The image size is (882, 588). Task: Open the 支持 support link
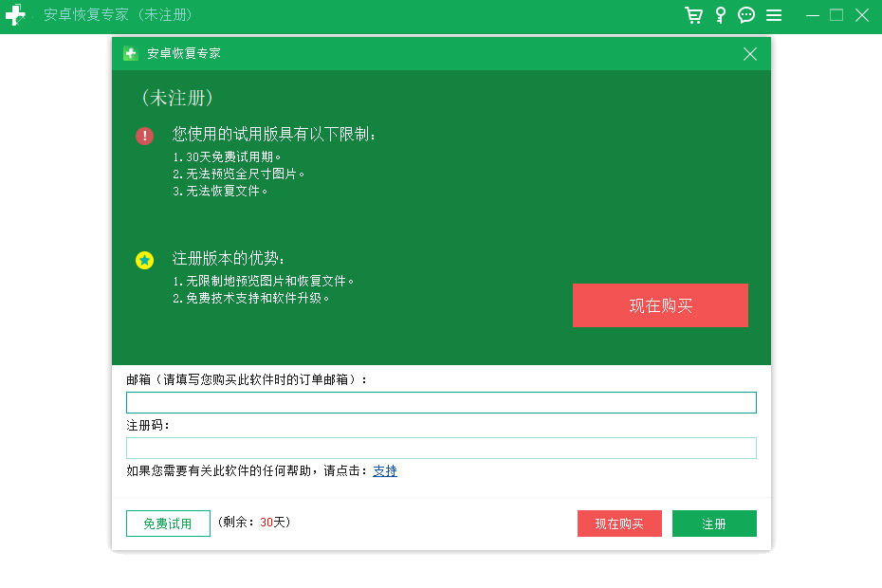(x=384, y=470)
